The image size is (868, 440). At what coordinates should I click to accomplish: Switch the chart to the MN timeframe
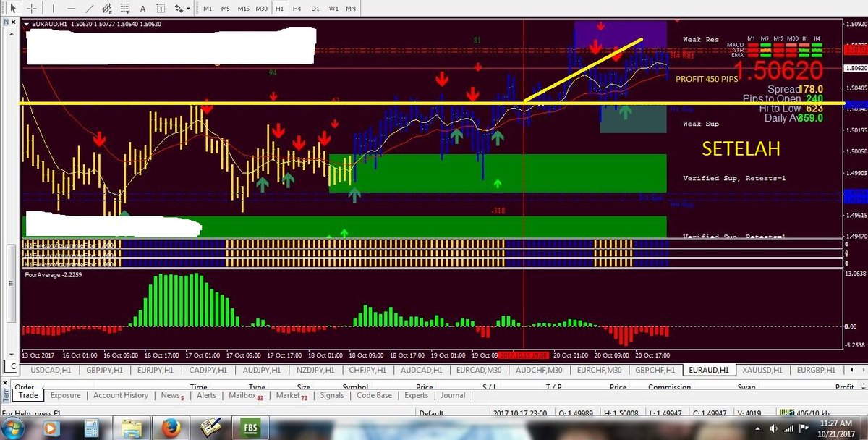351,9
